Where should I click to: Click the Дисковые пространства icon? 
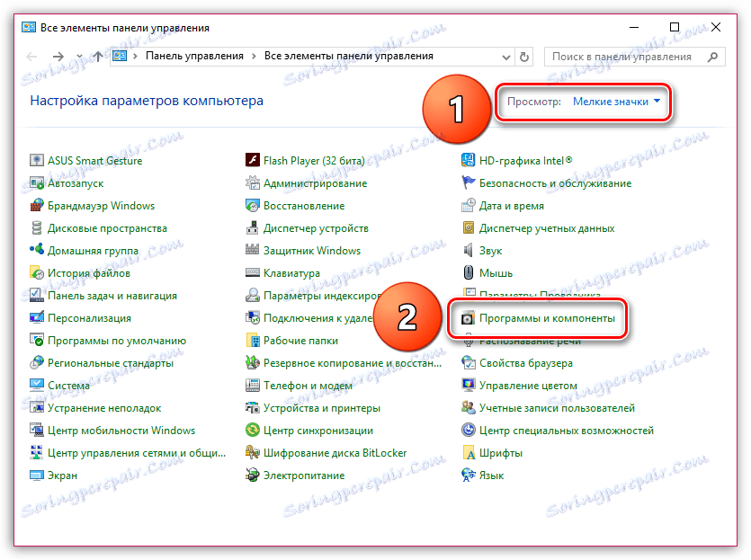click(x=36, y=227)
